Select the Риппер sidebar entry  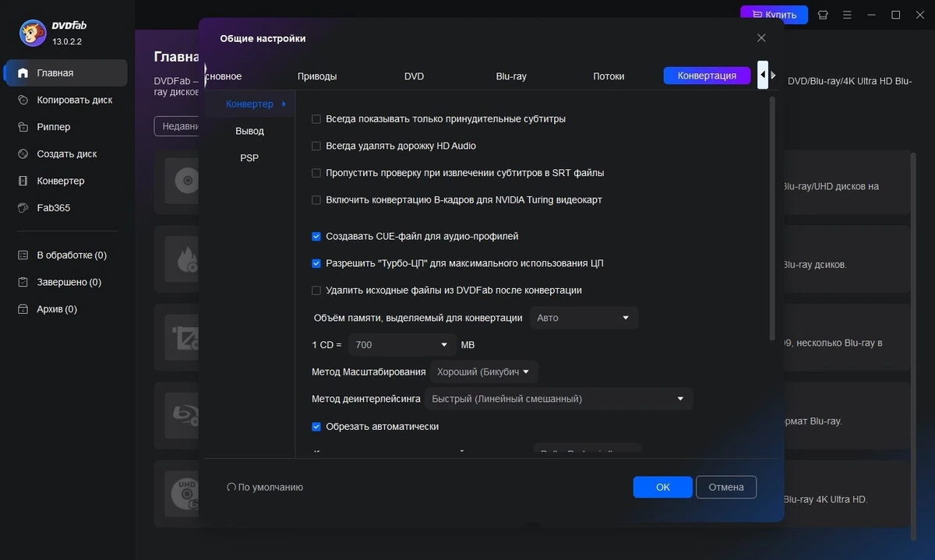tap(65, 127)
